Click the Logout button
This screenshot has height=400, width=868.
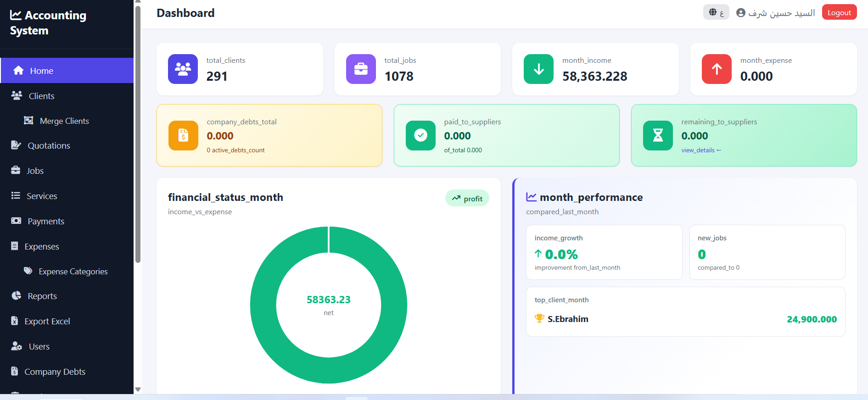(839, 12)
